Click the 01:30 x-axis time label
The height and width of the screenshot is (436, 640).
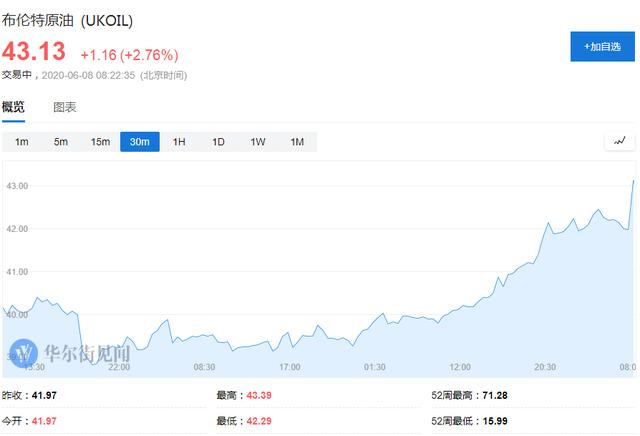(x=375, y=367)
